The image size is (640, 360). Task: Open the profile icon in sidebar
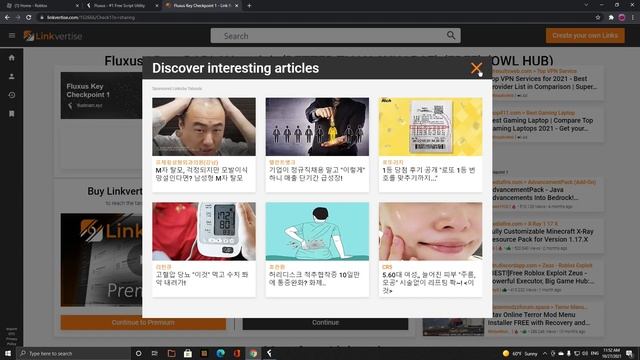click(x=12, y=76)
